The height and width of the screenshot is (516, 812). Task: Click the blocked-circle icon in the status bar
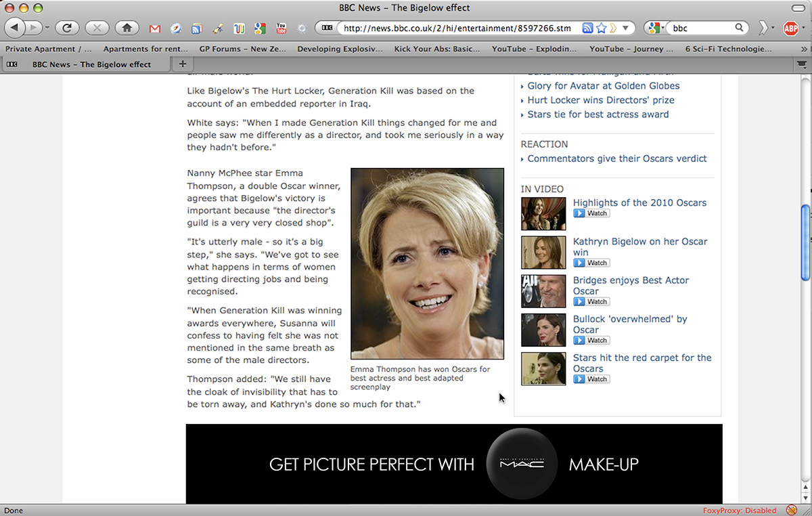point(791,510)
